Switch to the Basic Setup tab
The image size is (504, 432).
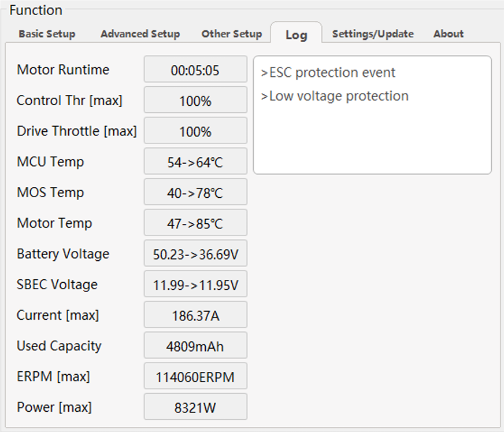pyautogui.click(x=47, y=34)
